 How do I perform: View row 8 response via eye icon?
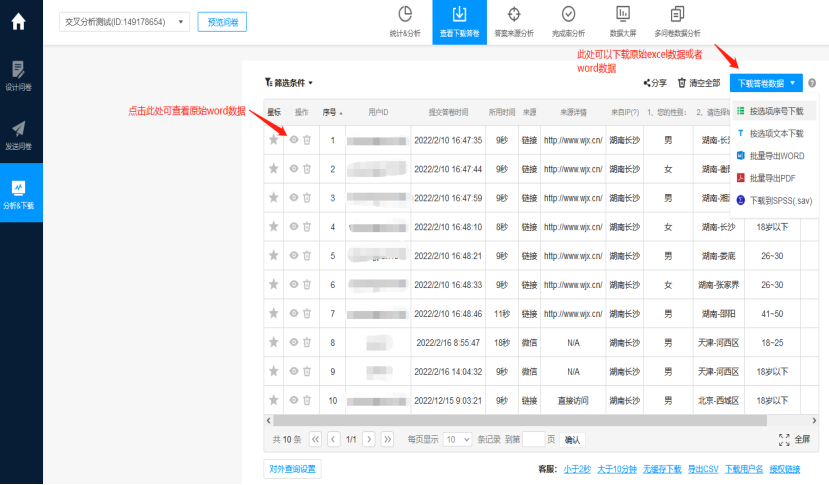click(x=293, y=342)
